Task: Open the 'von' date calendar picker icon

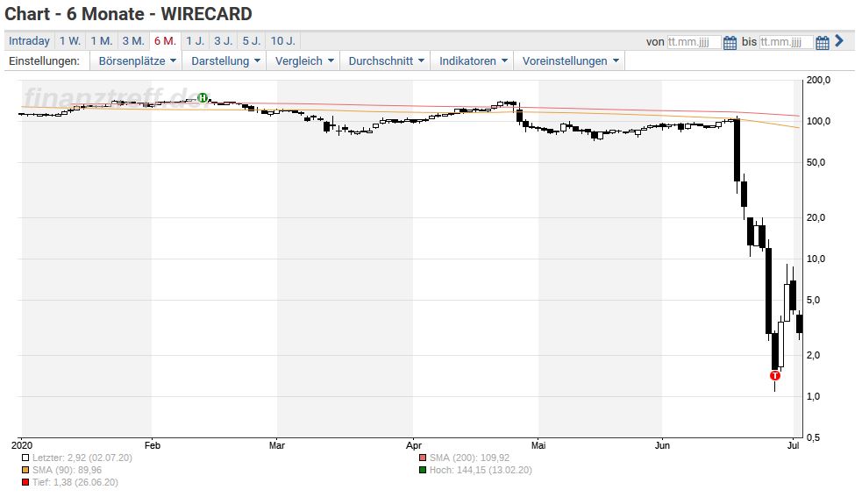Action: pos(730,42)
